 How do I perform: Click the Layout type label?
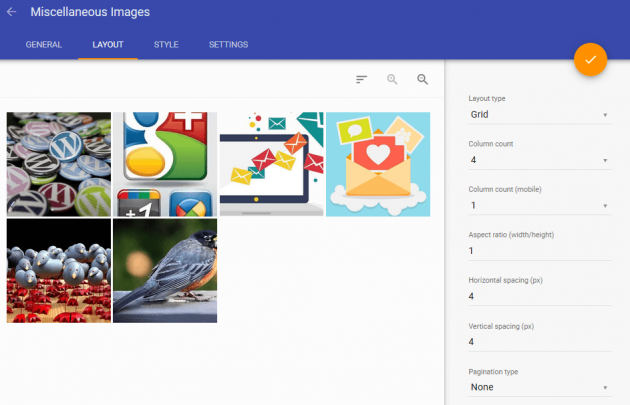pos(487,98)
